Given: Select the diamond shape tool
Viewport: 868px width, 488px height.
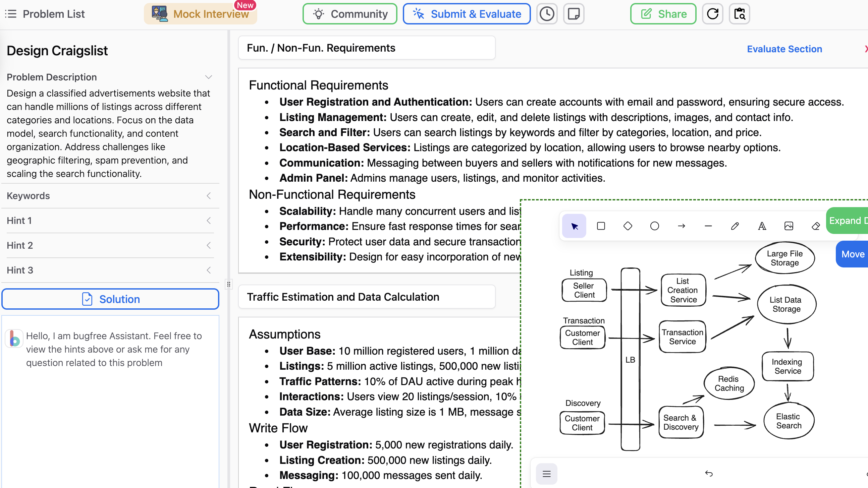Looking at the screenshot, I should (628, 226).
